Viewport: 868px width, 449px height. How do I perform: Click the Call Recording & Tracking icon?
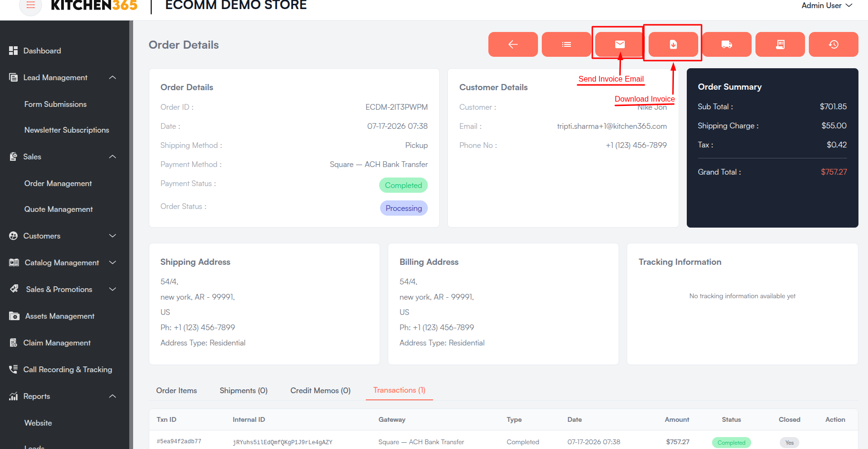[x=13, y=369]
